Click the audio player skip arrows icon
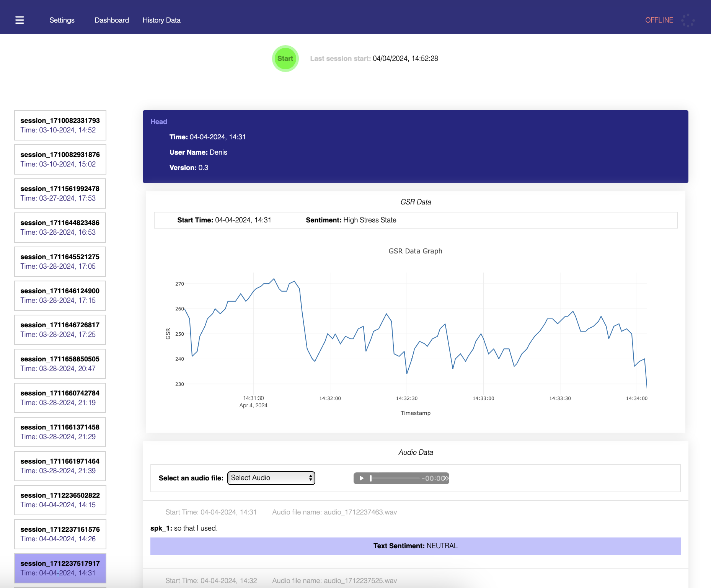 coord(446,478)
